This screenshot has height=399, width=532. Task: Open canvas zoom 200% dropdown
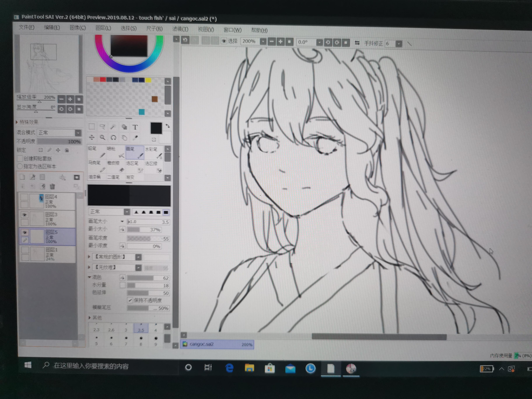pos(263,42)
